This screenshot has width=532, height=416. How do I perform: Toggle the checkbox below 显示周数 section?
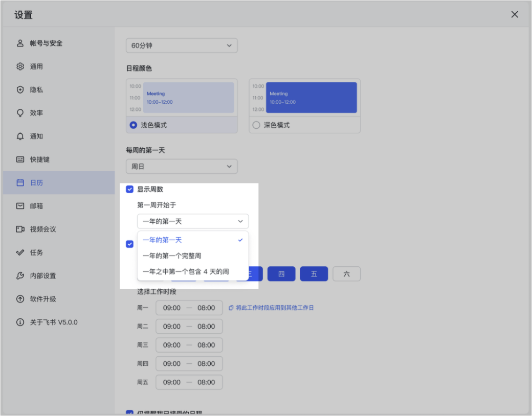tap(129, 244)
